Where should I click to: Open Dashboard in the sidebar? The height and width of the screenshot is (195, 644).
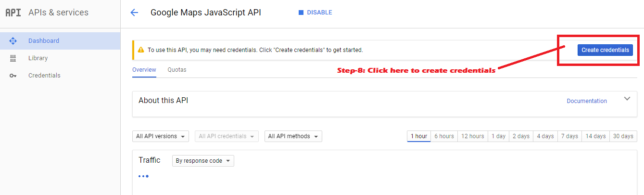[60, 41]
